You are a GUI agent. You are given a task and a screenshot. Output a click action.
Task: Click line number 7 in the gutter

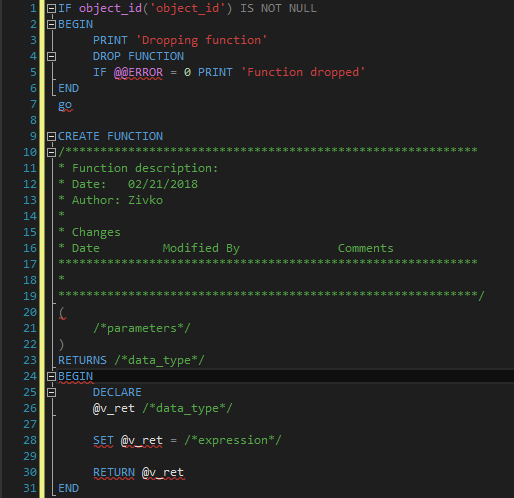click(x=33, y=104)
